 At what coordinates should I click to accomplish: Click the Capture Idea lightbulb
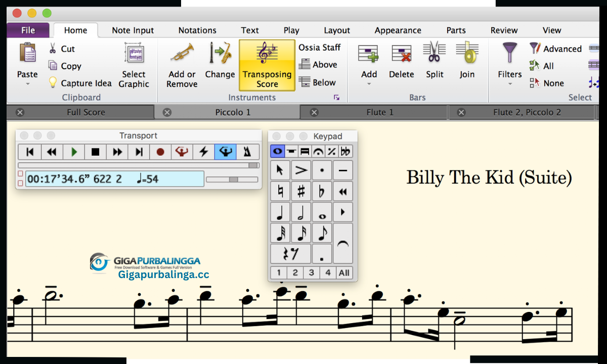[x=53, y=82]
